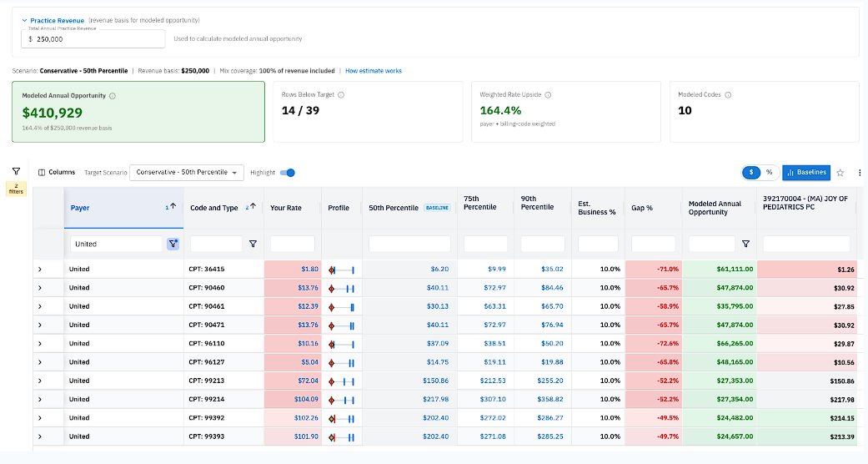Expand the CPT: 96110 row

[x=40, y=344]
